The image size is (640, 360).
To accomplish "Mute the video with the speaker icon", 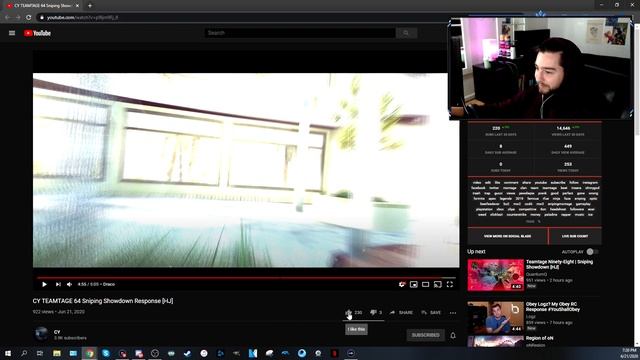I will 69,284.
